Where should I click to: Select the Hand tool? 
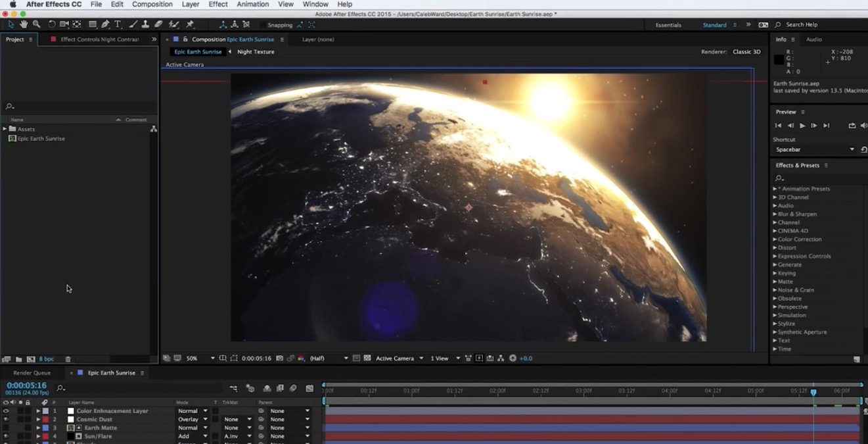coord(24,24)
